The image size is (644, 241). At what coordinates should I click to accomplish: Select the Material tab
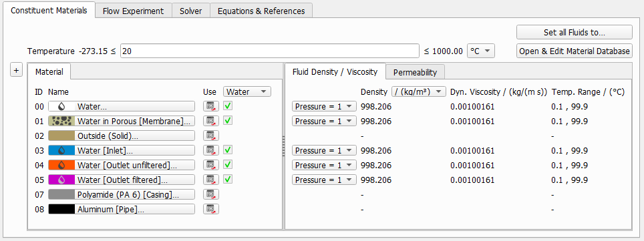[49, 72]
